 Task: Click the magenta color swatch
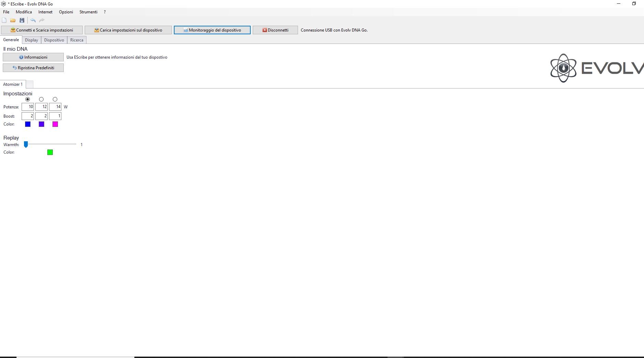pos(55,124)
